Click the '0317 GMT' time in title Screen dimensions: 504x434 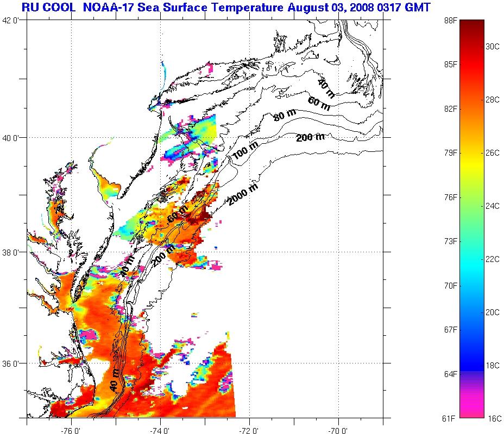pos(404,8)
